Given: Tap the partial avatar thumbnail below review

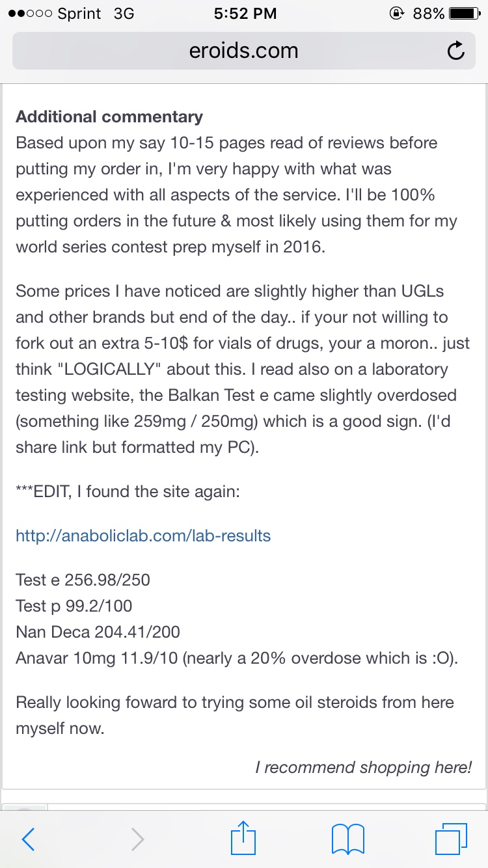Looking at the screenshot, I should point(26,808).
